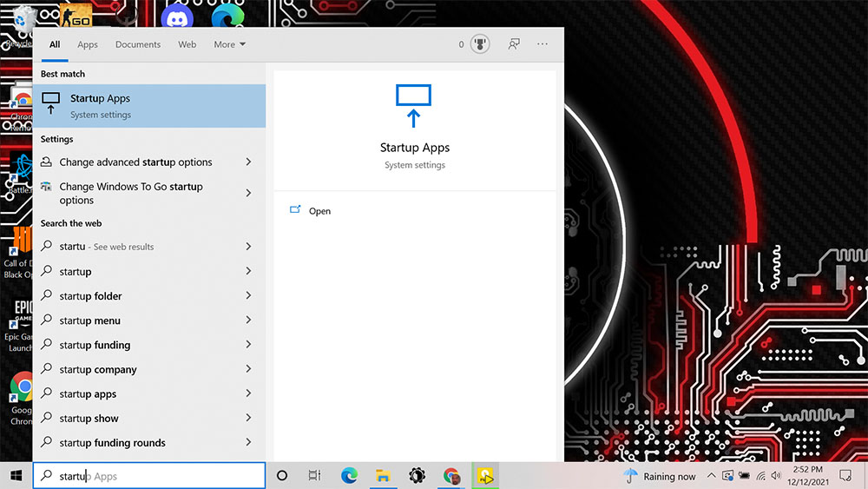Select the 'startup show' web suggestion
The width and height of the screenshot is (868, 489).
pos(89,418)
